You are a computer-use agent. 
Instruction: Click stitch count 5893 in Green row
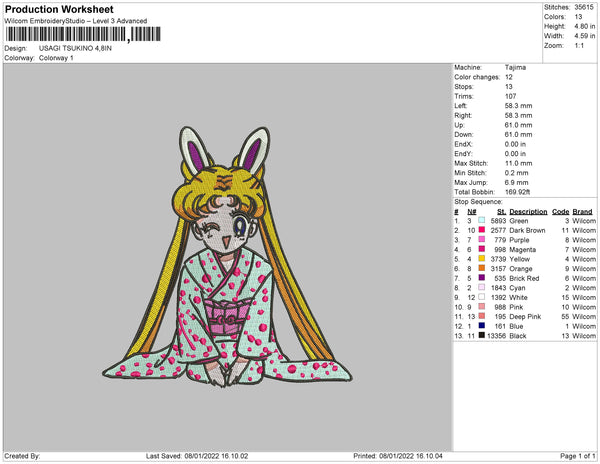point(498,221)
